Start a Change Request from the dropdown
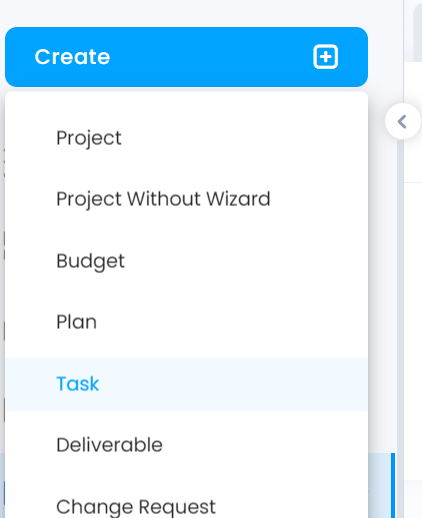 click(186, 507)
